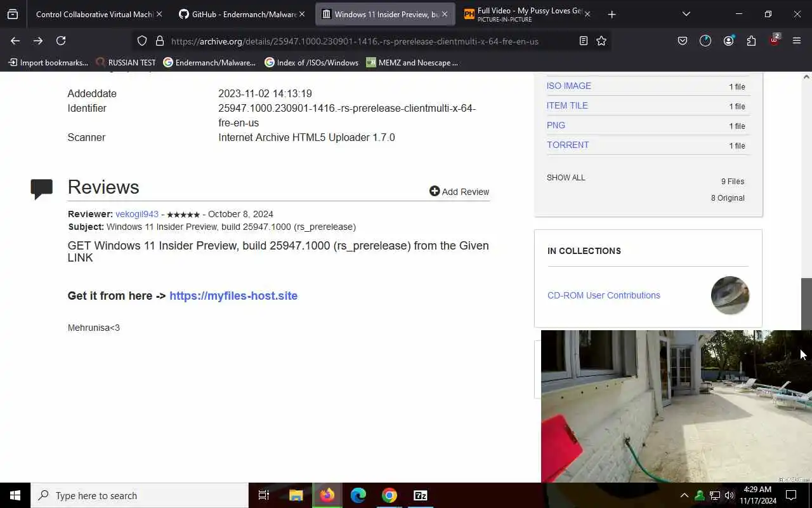Screen dimensions: 812x508
Task: Click the picture-in-picture video window
Action: (676, 406)
